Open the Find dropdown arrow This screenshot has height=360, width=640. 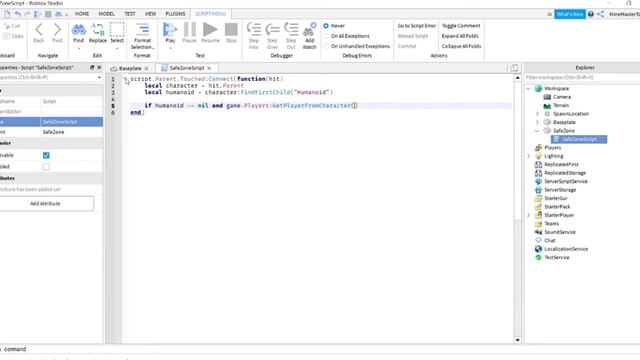[79, 49]
